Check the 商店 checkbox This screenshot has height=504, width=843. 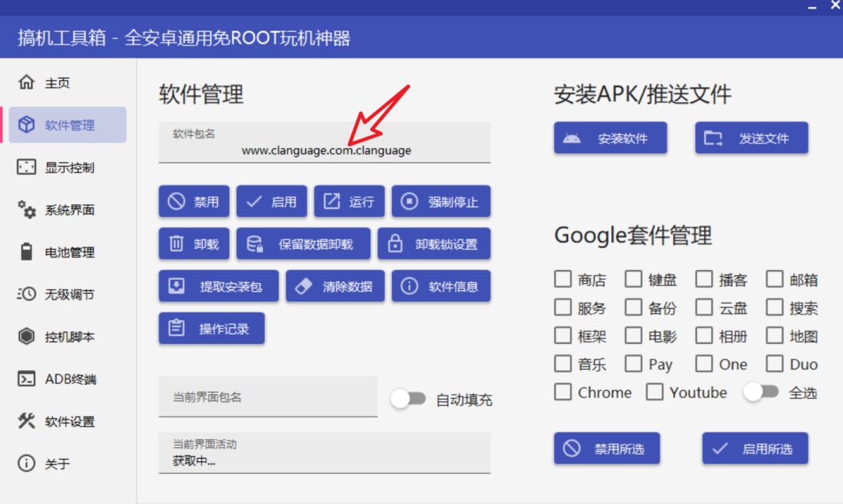[563, 279]
